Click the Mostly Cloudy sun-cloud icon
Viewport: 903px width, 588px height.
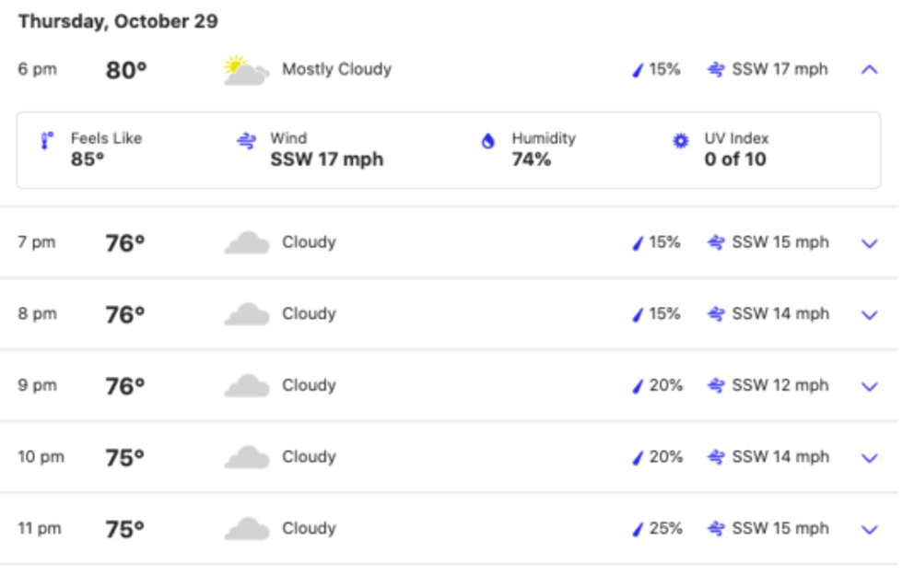tap(246, 70)
